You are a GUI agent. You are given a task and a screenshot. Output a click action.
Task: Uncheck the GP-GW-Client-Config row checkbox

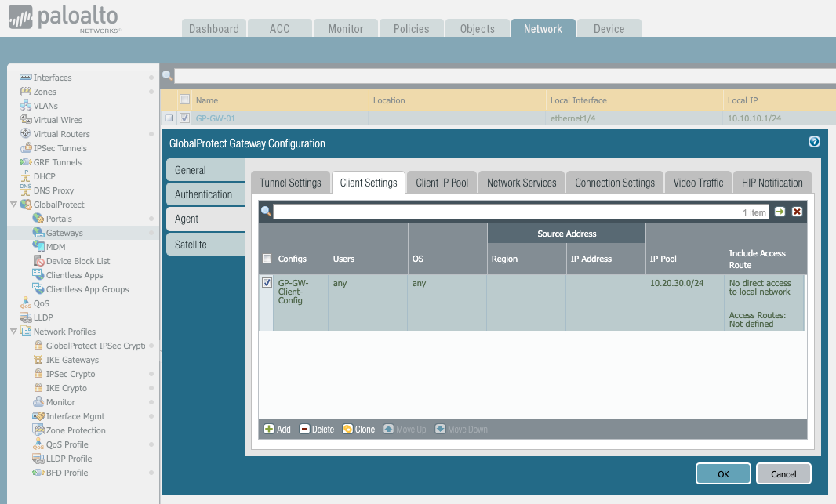267,283
